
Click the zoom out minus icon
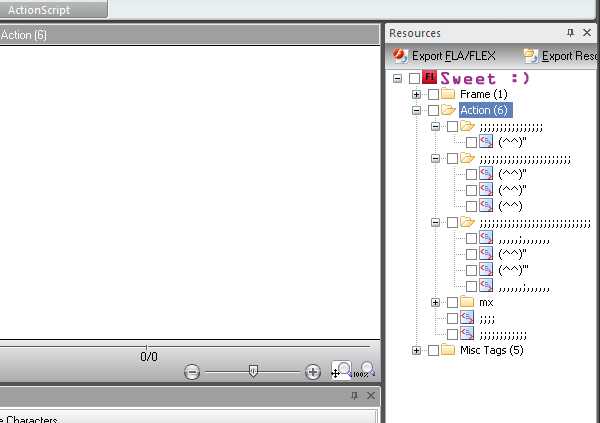point(193,372)
